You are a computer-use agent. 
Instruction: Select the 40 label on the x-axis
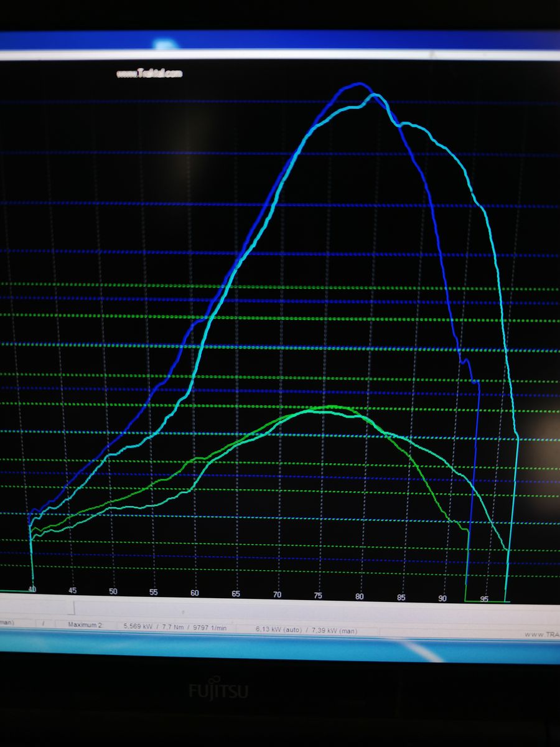(32, 590)
